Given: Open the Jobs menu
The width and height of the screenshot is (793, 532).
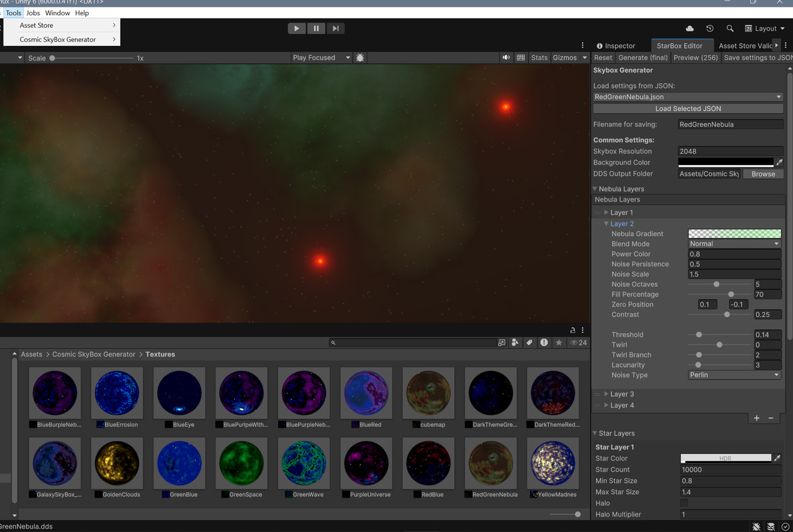Looking at the screenshot, I should point(33,13).
